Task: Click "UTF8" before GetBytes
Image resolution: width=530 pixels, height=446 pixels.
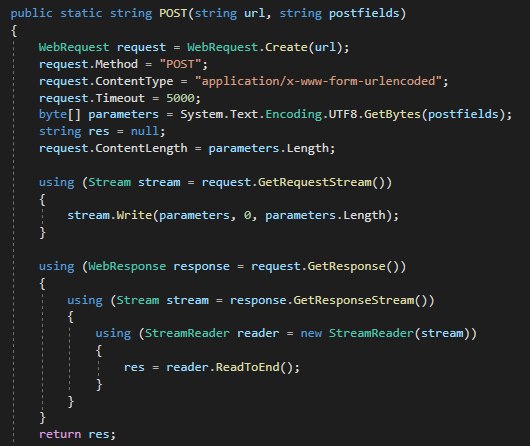Action: pos(343,114)
